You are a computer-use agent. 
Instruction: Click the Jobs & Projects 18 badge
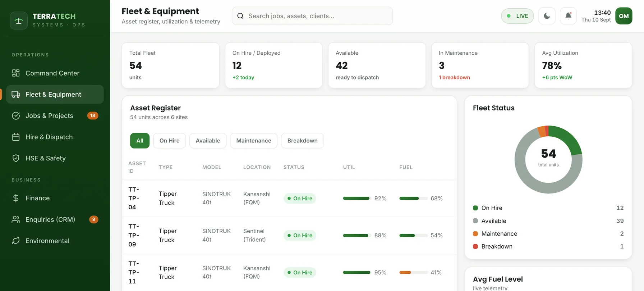(93, 115)
